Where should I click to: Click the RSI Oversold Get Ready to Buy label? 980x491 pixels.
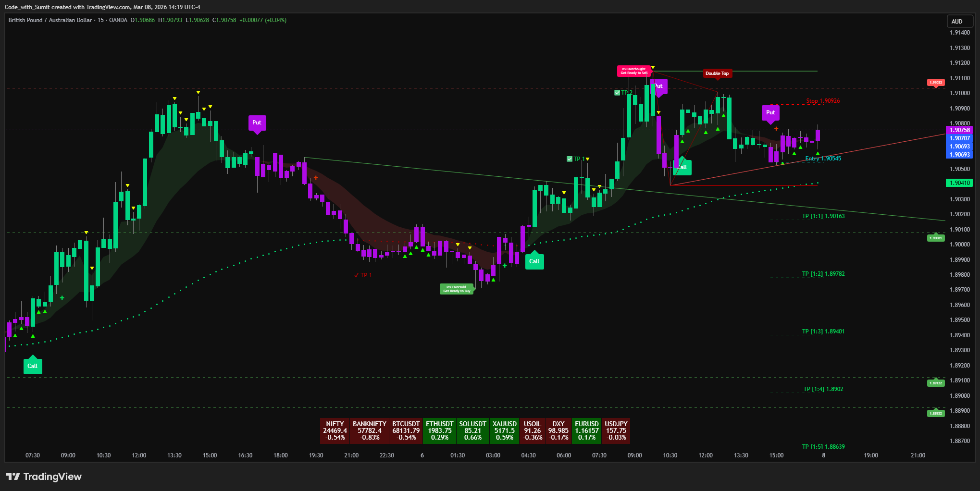coord(457,289)
